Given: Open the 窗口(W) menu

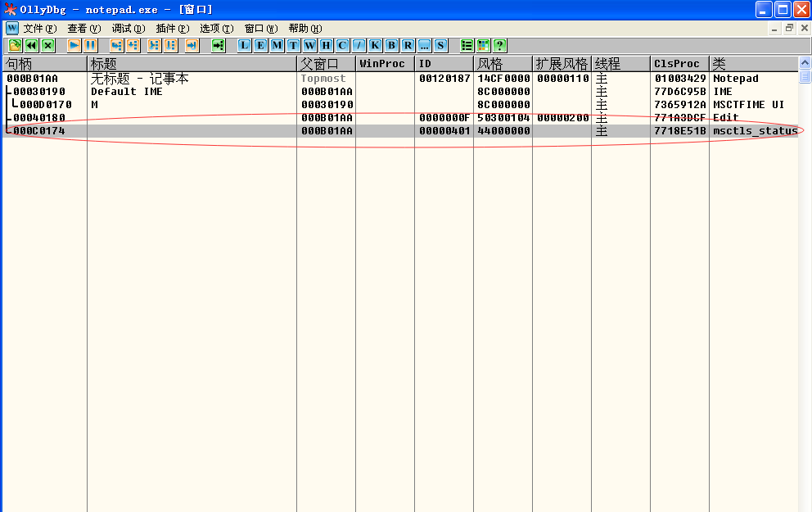Looking at the screenshot, I should point(261,29).
